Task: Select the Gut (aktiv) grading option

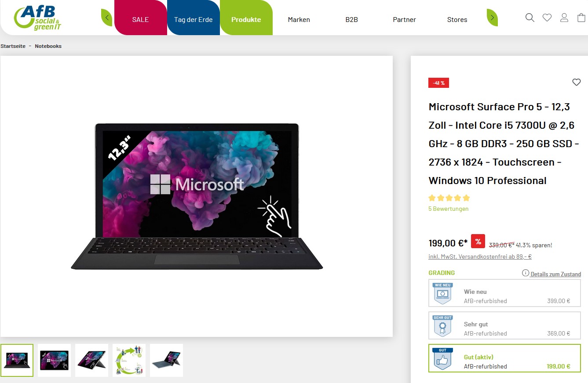Action: 504,358
